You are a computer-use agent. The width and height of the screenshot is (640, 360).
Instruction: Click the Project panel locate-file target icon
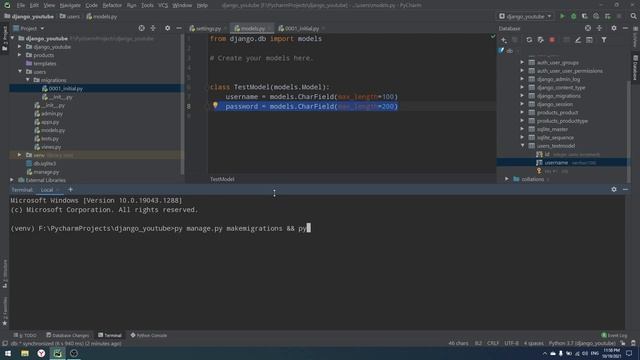(141, 28)
